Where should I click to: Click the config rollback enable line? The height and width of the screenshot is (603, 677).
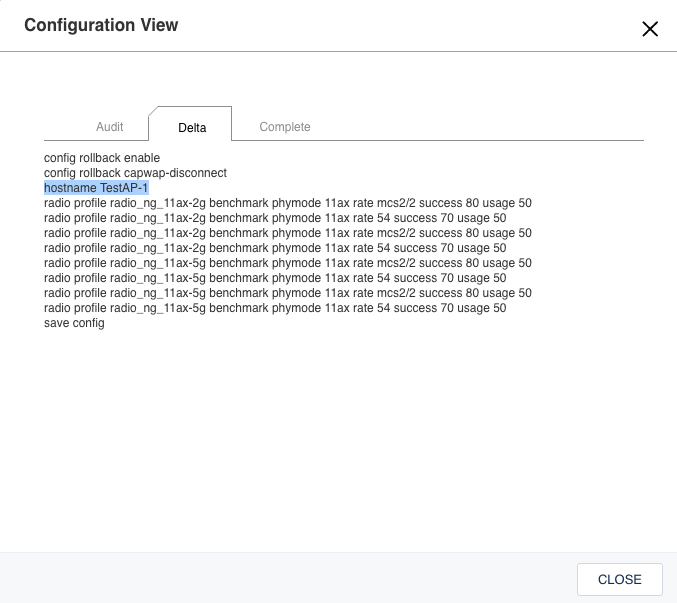point(102,158)
